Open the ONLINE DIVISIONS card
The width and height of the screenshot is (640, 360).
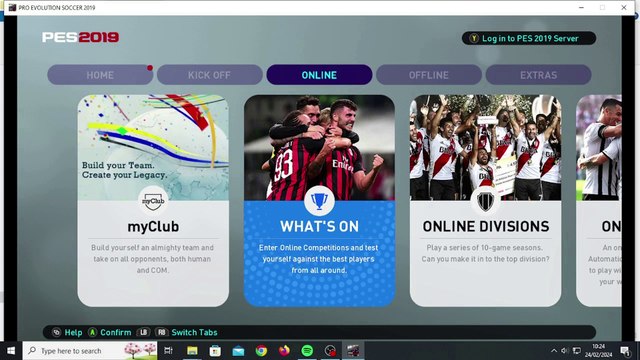pyautogui.click(x=485, y=200)
